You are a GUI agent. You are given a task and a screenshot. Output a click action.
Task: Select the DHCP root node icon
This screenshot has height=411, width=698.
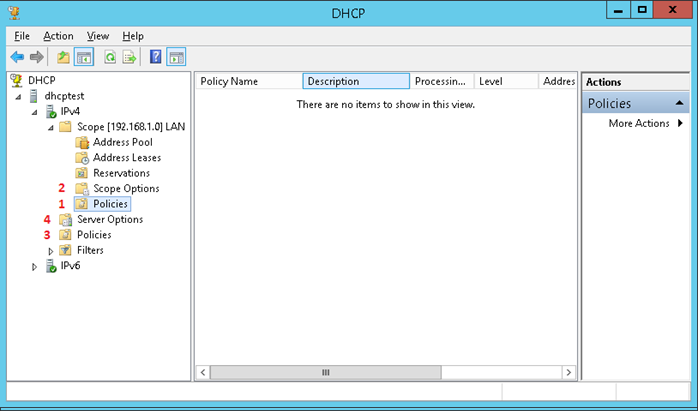pos(16,80)
